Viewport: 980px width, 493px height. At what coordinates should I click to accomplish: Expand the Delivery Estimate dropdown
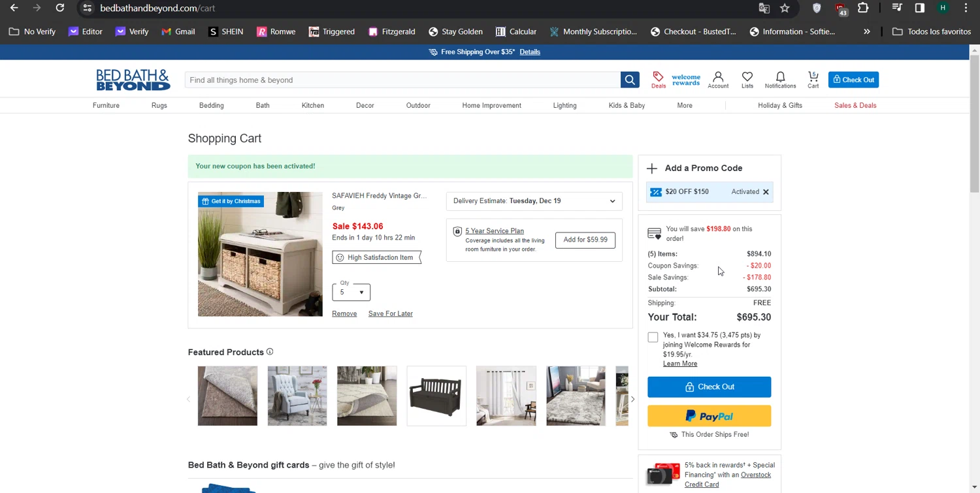pyautogui.click(x=534, y=201)
